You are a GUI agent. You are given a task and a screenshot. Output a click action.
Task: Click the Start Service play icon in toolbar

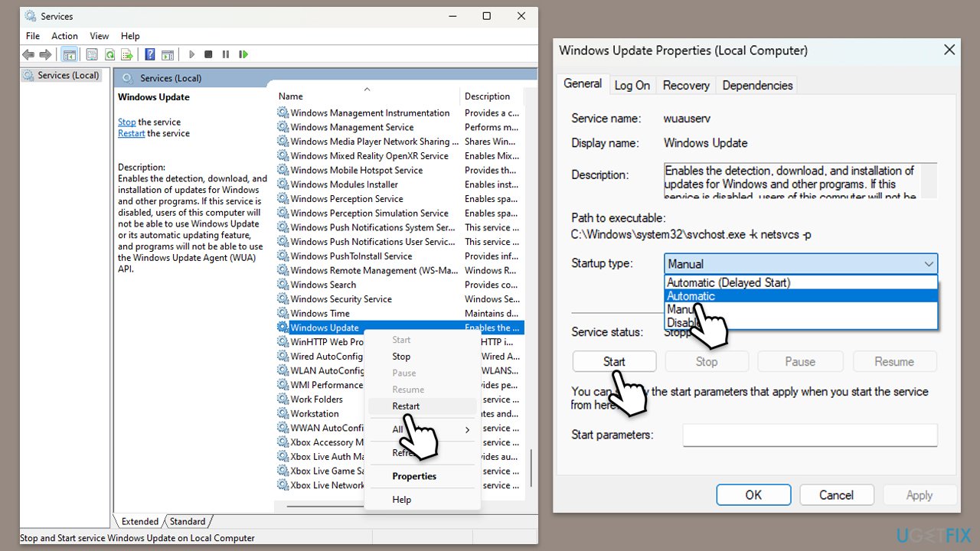(191, 54)
